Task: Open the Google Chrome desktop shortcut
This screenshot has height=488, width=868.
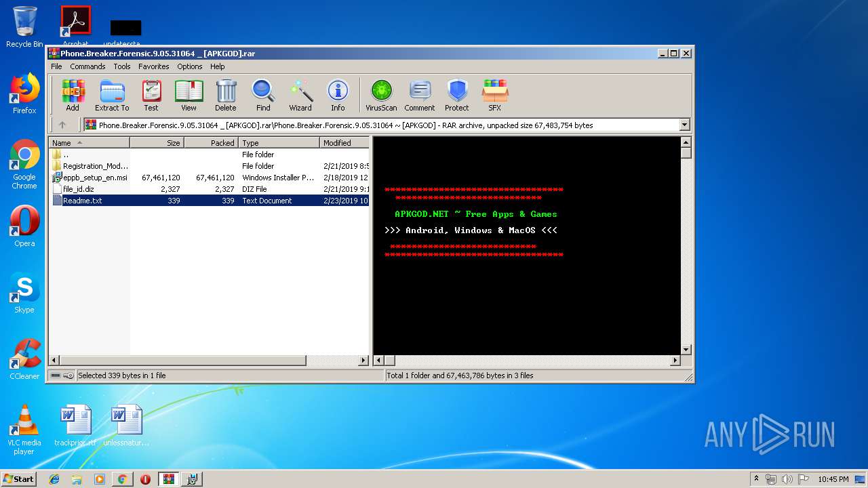Action: click(x=24, y=164)
